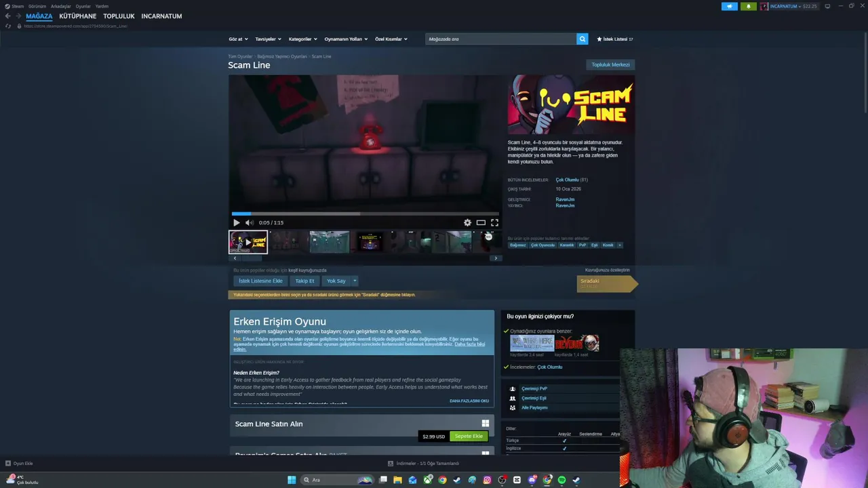The image size is (868, 488).
Task: Launch File Explorer from the taskbar
Action: [397, 480]
